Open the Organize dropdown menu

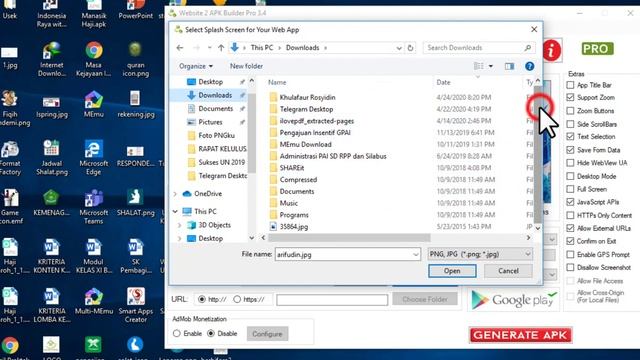click(196, 66)
